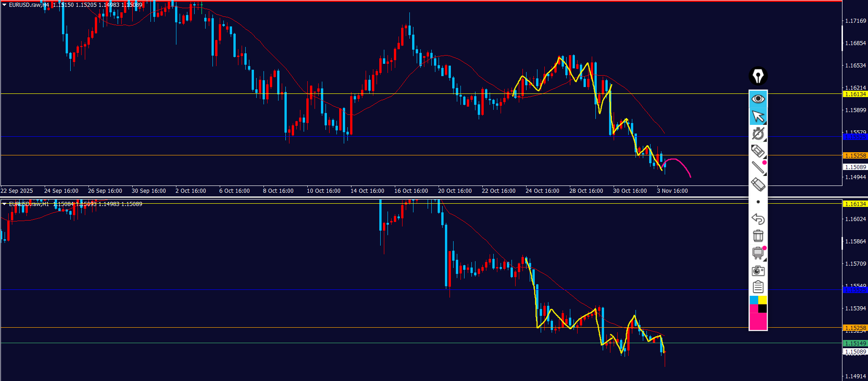The image size is (868, 381).
Task: Pick the yellow color swatch
Action: [762, 300]
